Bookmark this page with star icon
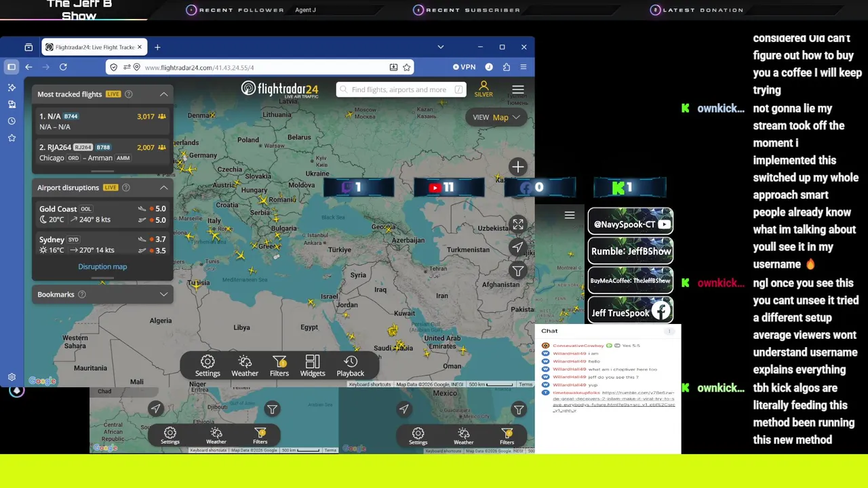 407,67
